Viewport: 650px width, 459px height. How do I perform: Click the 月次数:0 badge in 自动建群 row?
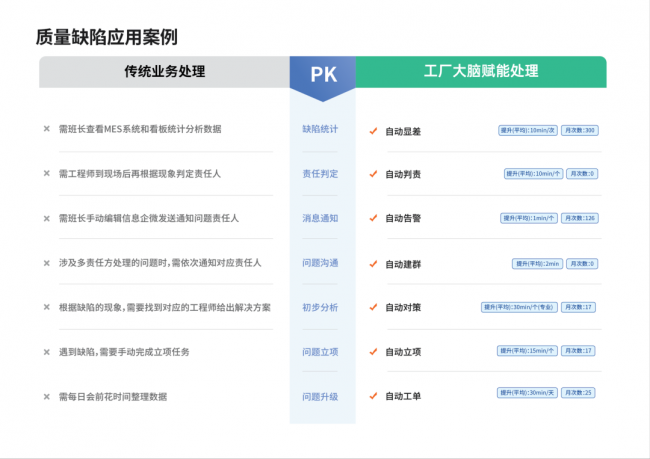pyautogui.click(x=582, y=264)
